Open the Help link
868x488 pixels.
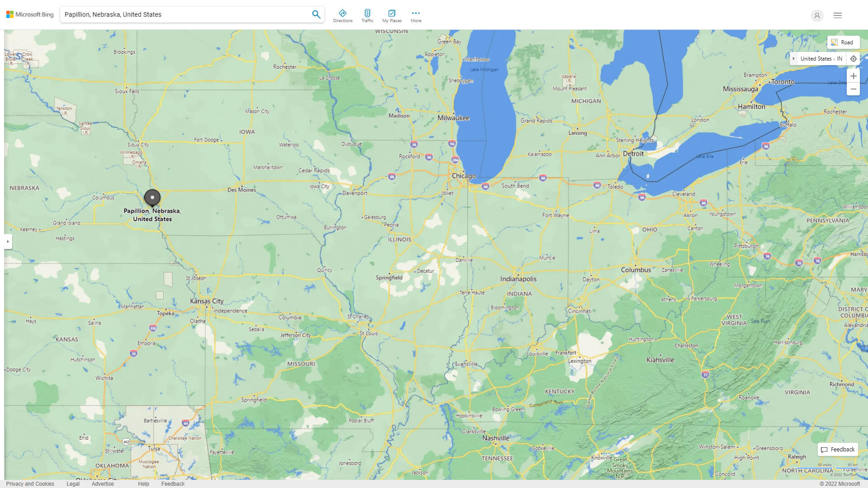point(143,483)
